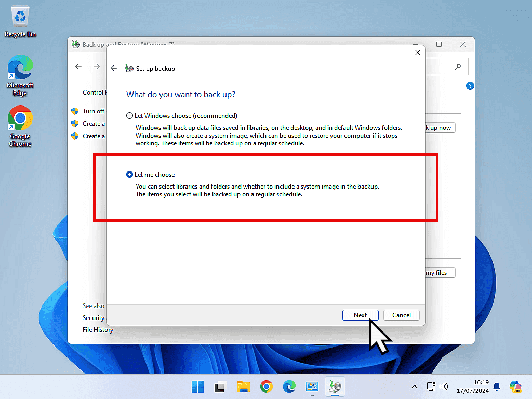Go back in the Set up backup wizard
The height and width of the screenshot is (399, 532).
click(114, 68)
